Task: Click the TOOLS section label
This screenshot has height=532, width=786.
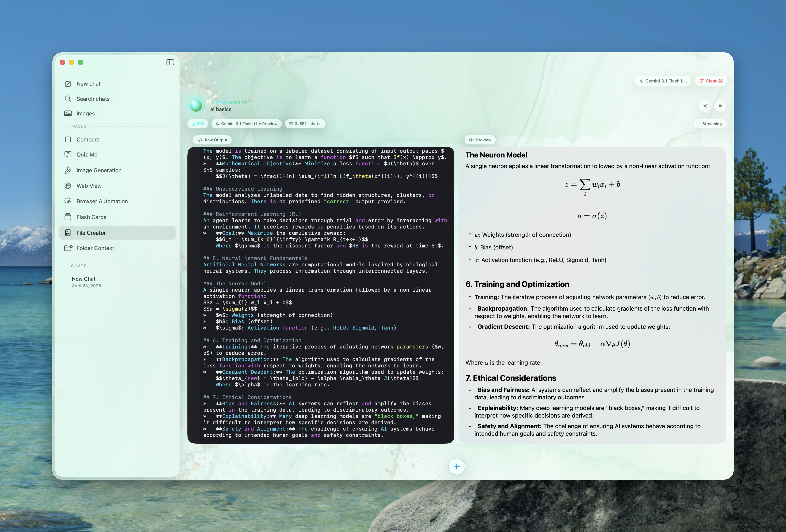Action: pos(79,126)
